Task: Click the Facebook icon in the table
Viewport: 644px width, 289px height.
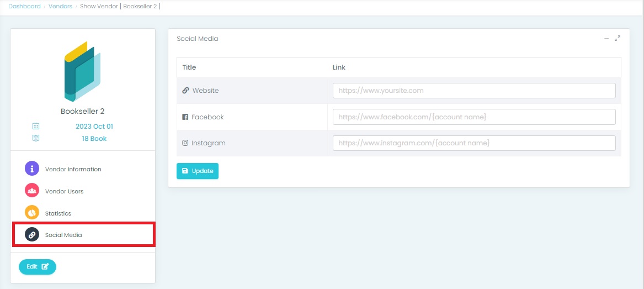Action: click(x=185, y=117)
